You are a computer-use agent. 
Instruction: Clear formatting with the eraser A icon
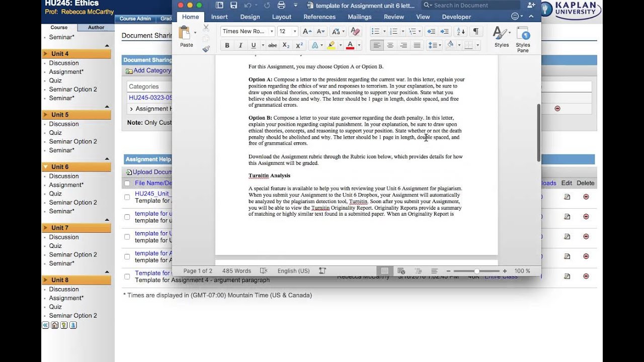[x=355, y=31]
